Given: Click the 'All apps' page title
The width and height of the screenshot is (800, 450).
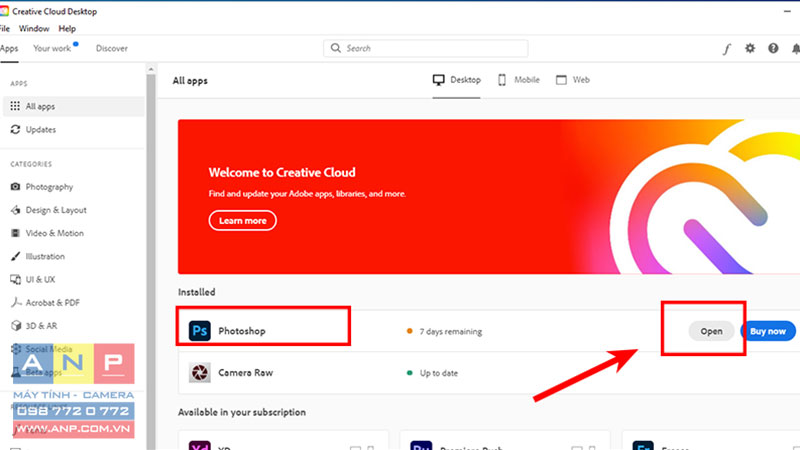Looking at the screenshot, I should 190,81.
